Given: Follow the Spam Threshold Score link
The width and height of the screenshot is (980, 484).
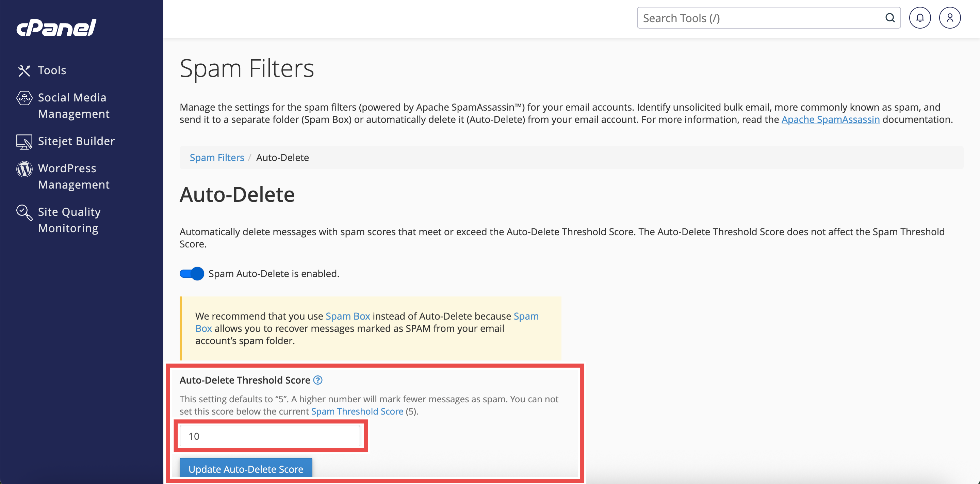Looking at the screenshot, I should 357,411.
